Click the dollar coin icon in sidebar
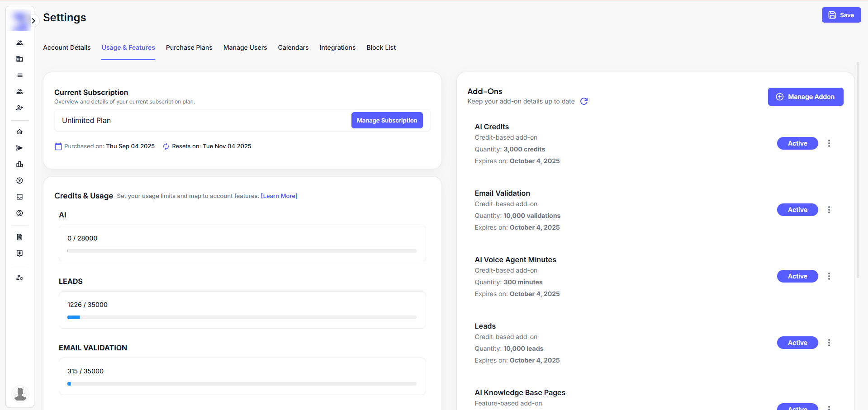 coord(19,213)
